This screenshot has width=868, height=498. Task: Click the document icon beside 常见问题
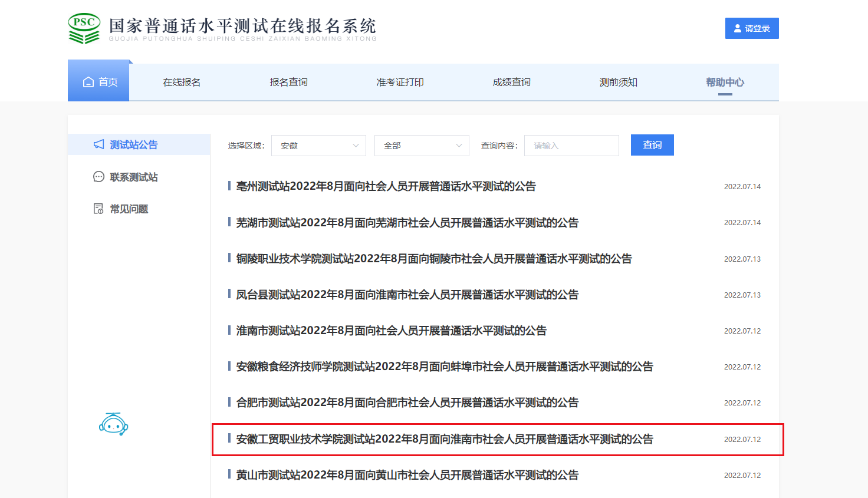[98, 209]
